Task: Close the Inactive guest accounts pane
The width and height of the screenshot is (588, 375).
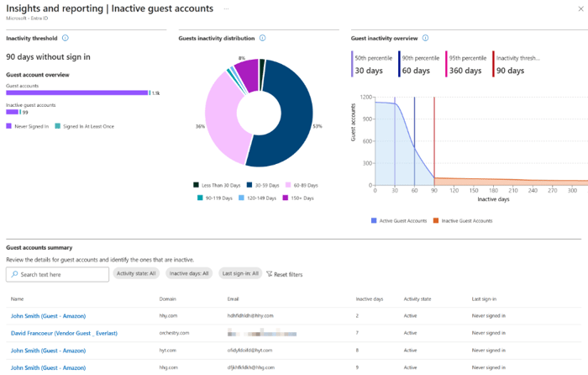Action: [x=580, y=8]
